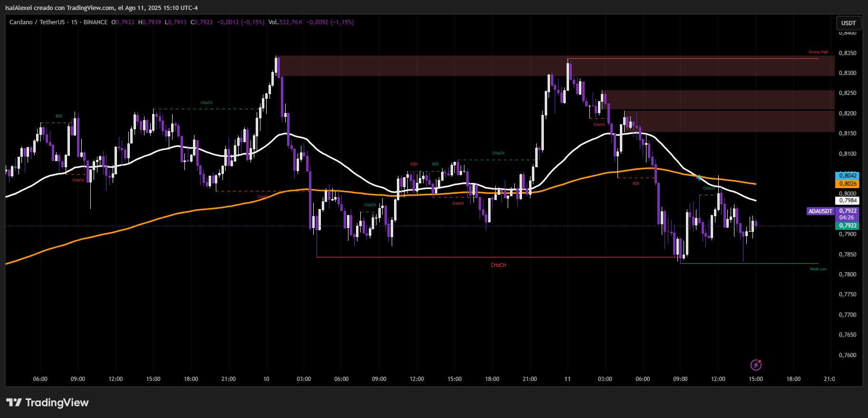This screenshot has height=418, width=868.
Task: Click the green 0,7922 price tag
Action: 848,226
